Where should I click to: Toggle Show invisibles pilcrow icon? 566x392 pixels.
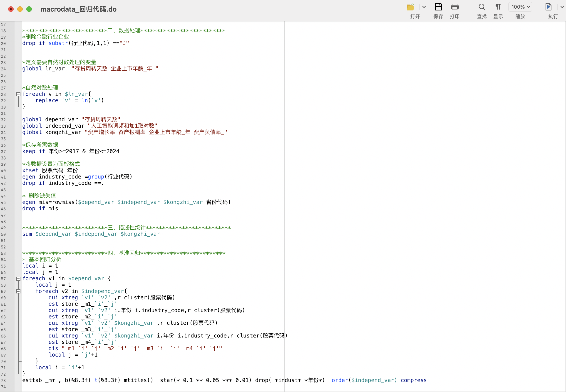pyautogui.click(x=498, y=7)
